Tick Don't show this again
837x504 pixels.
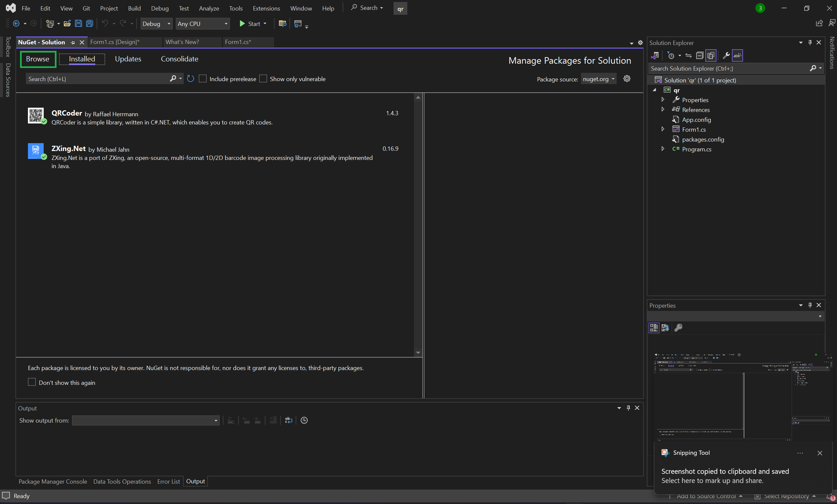(x=32, y=382)
